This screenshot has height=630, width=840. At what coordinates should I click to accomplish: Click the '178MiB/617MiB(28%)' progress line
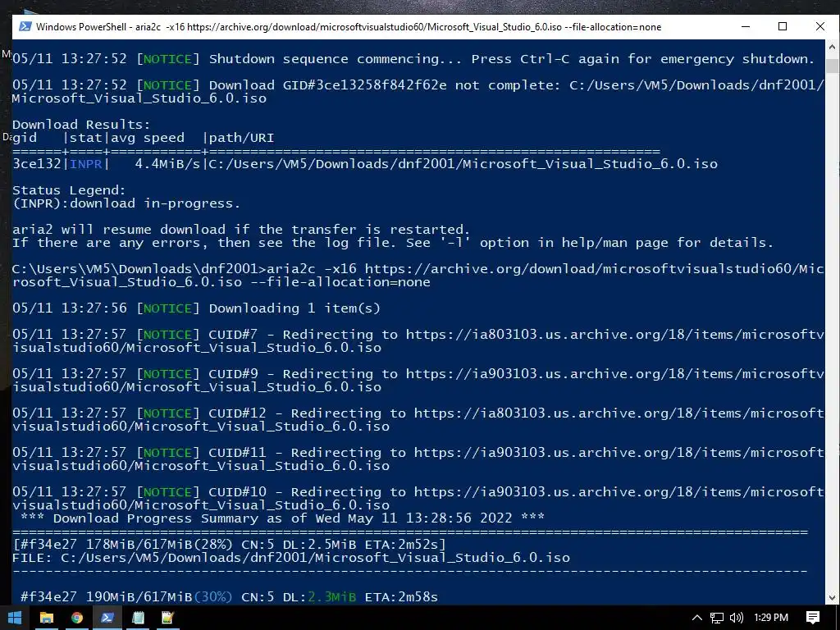point(230,545)
